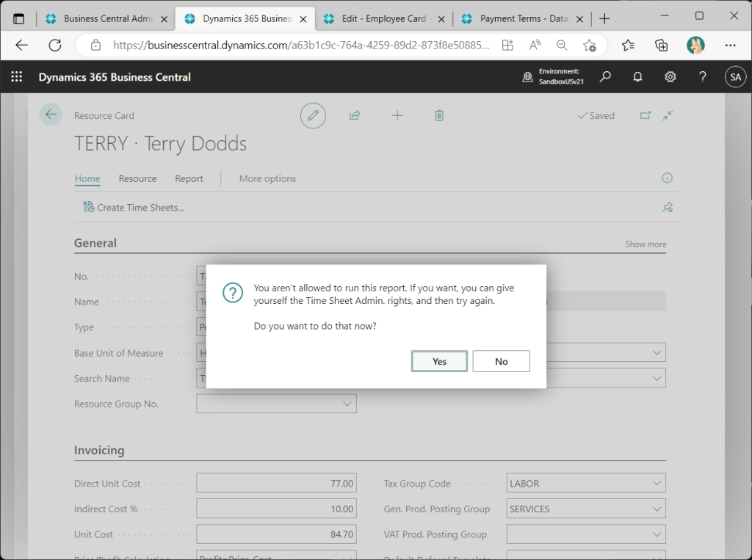Expand the VAT Prod. Posting Group dropdown
752x560 pixels.
click(x=657, y=534)
